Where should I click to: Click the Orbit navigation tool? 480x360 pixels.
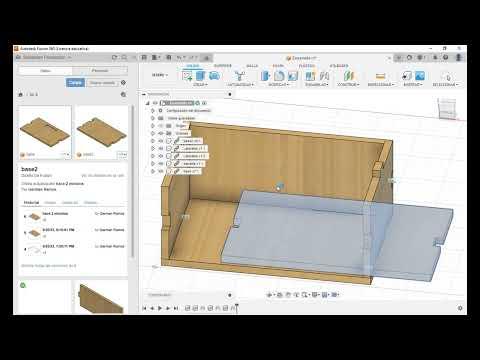[270, 295]
